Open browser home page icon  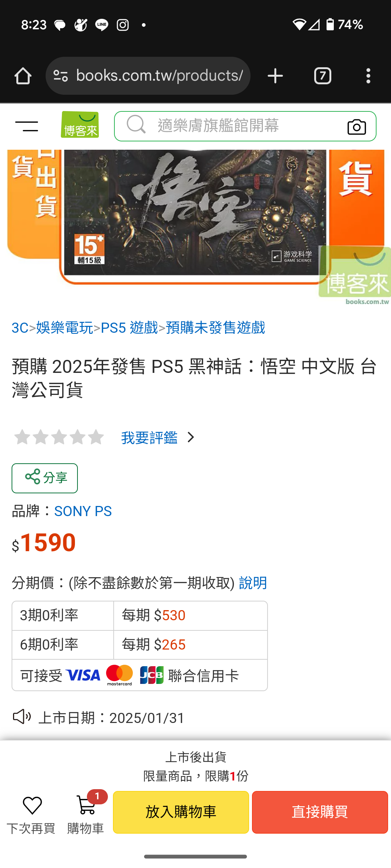point(23,76)
